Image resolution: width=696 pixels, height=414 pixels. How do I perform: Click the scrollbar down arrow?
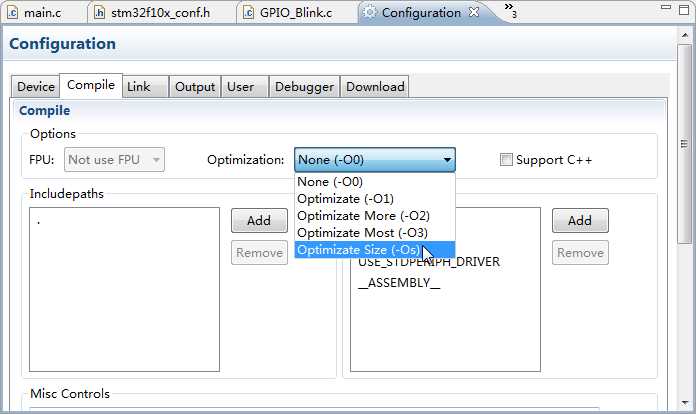point(684,403)
